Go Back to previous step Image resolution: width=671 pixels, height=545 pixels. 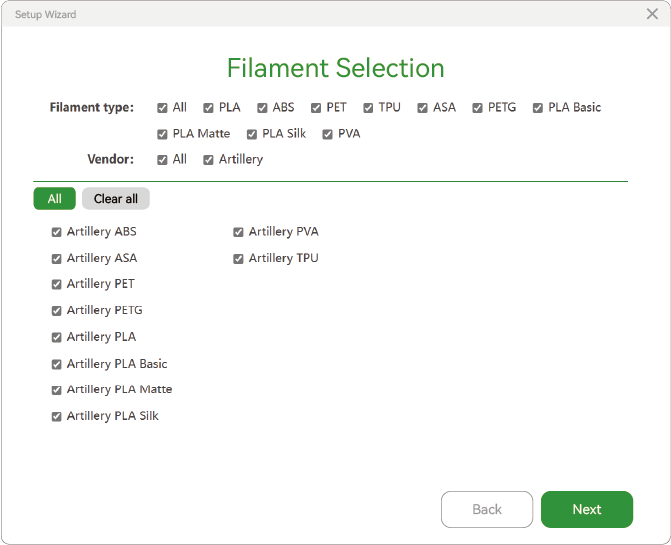coord(487,509)
